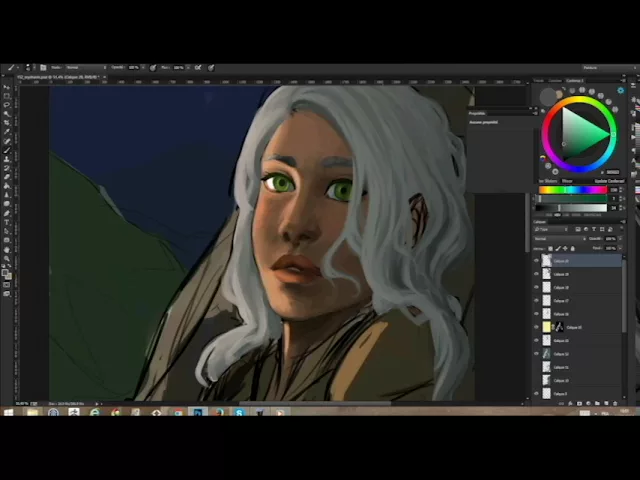Open the brush Opacity slider arrow
Image resolution: width=640 pixels, height=480 pixels.
click(x=143, y=67)
